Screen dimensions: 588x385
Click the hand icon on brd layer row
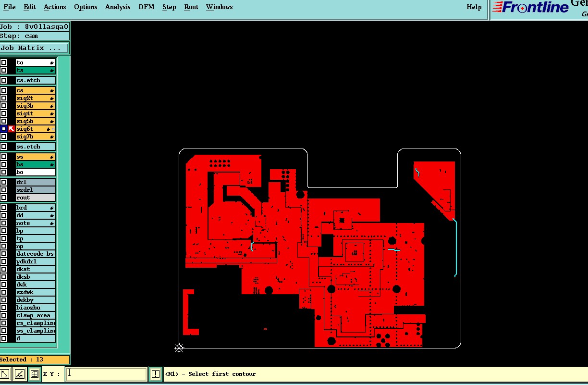pos(52,208)
